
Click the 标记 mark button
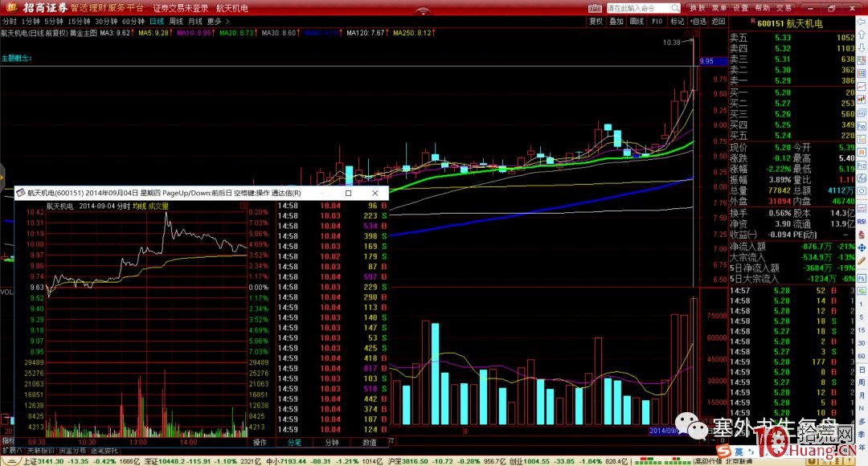click(678, 22)
